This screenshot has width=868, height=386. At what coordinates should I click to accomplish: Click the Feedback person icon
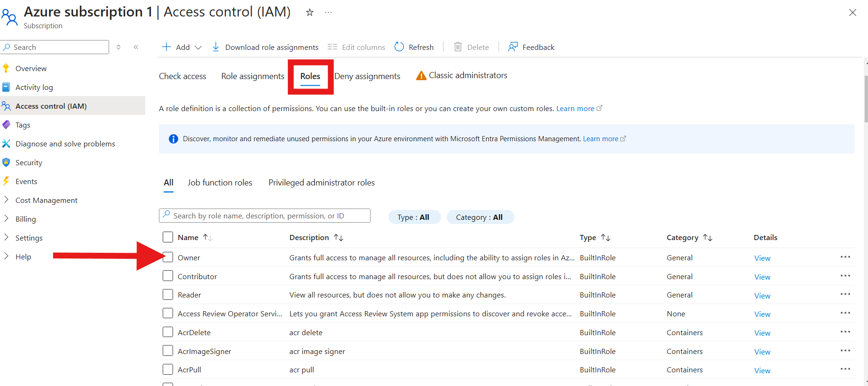(x=513, y=47)
